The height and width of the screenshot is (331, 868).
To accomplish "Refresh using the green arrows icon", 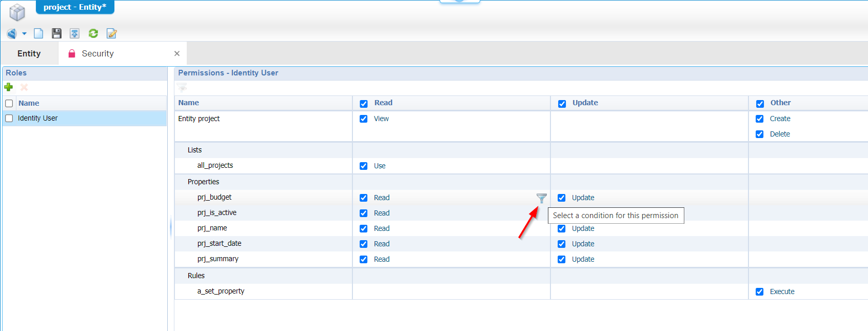I will point(93,34).
